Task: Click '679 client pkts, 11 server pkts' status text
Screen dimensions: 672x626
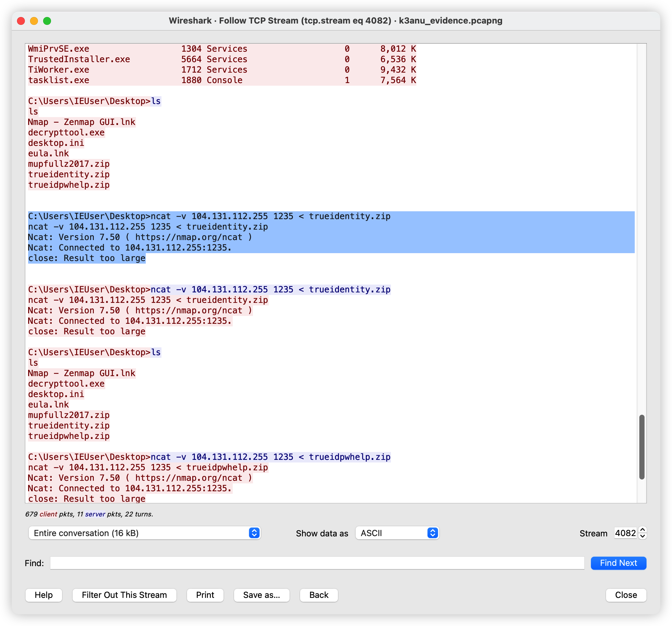Action: 89,514
